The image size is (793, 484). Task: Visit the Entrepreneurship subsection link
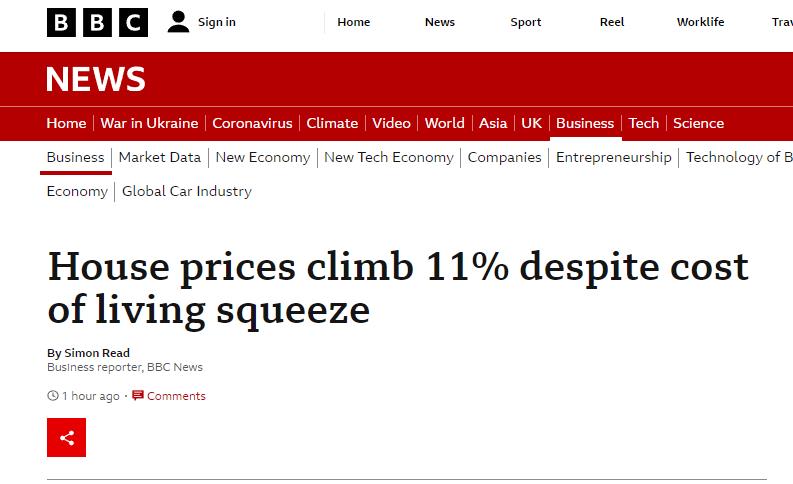click(x=613, y=157)
